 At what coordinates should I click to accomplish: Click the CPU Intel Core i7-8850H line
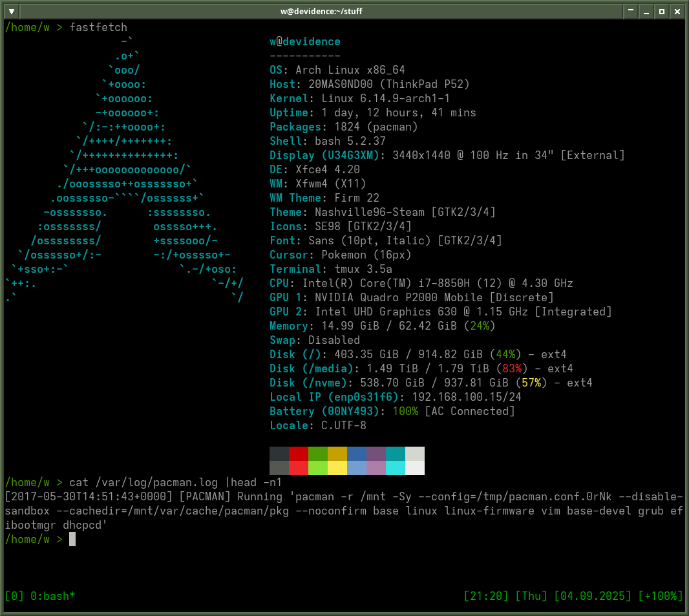pos(421,283)
